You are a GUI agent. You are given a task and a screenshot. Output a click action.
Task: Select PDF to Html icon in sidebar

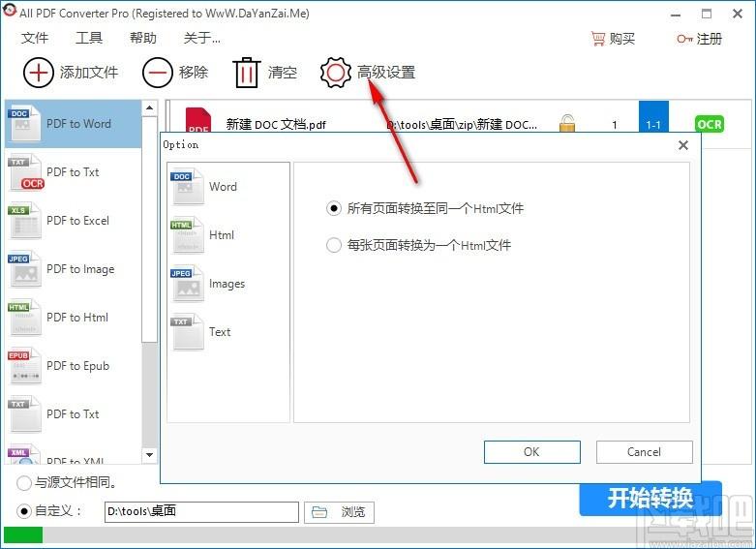tap(24, 318)
